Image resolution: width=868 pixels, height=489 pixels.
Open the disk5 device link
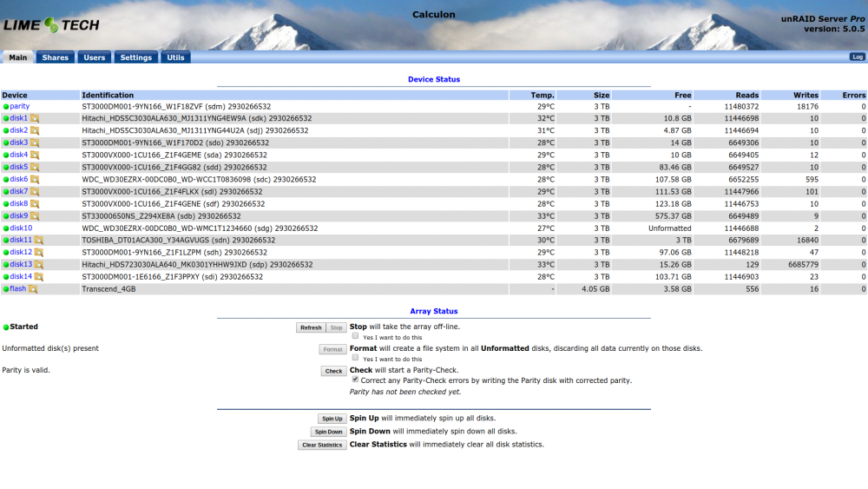click(x=19, y=168)
